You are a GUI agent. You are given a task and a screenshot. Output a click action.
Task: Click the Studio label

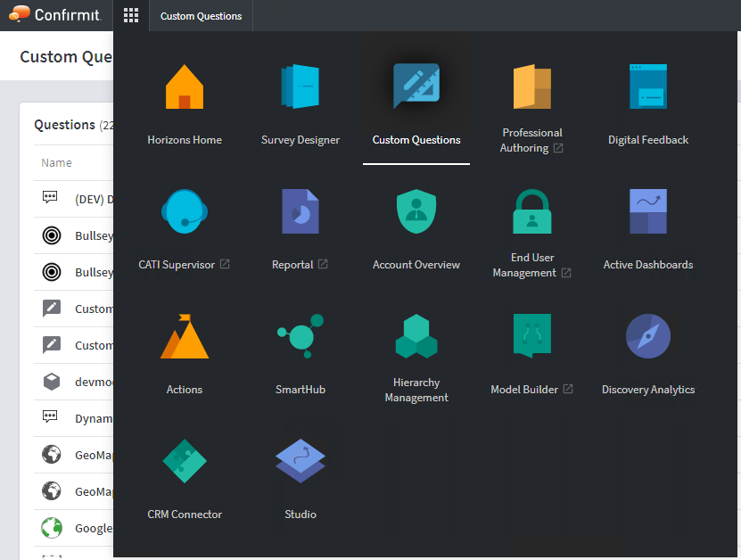point(301,515)
